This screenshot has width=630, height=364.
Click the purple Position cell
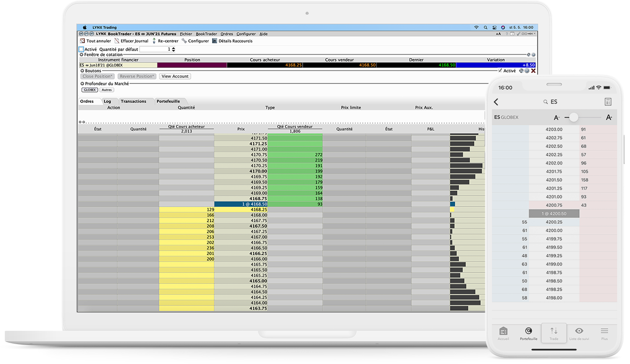pyautogui.click(x=192, y=65)
